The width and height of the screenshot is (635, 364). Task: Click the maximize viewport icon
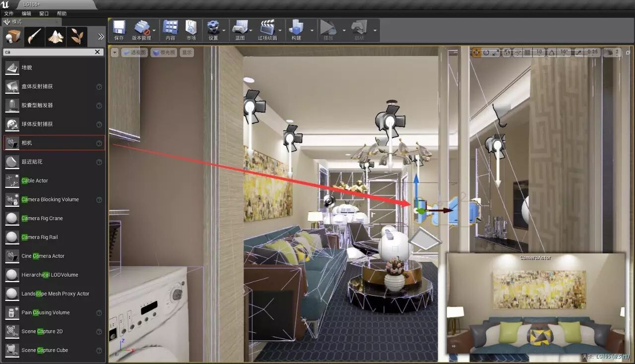628,53
